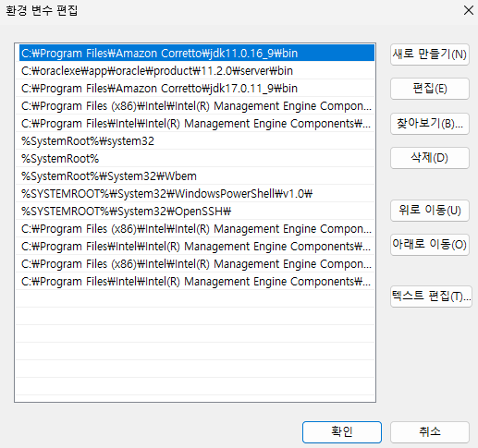Move the selected entry down with 아래로 이동(O)
This screenshot has height=448, width=478.
pos(430,245)
